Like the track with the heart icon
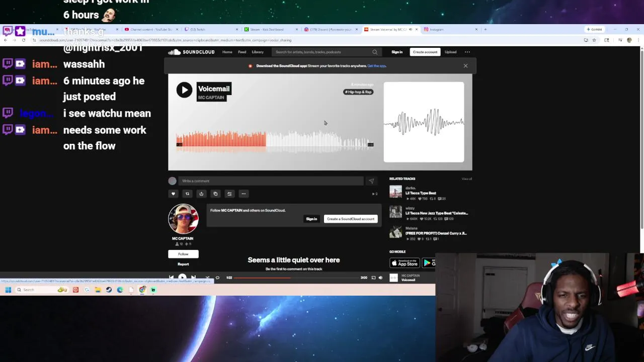Image resolution: width=644 pixels, height=362 pixels. (x=173, y=194)
